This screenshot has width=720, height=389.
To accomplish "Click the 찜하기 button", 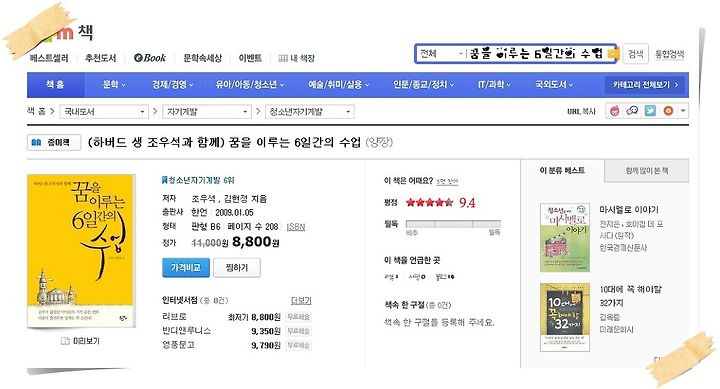I will [x=237, y=268].
